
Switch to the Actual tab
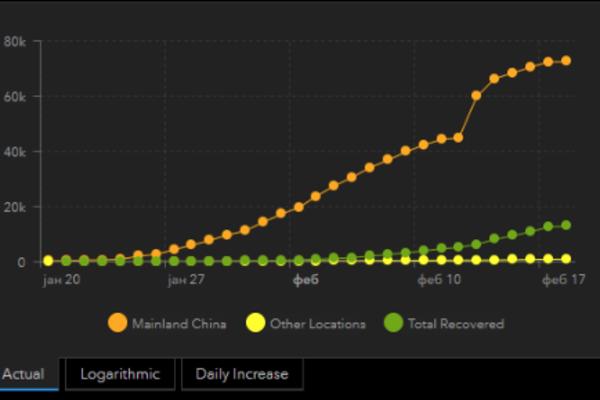point(23,374)
